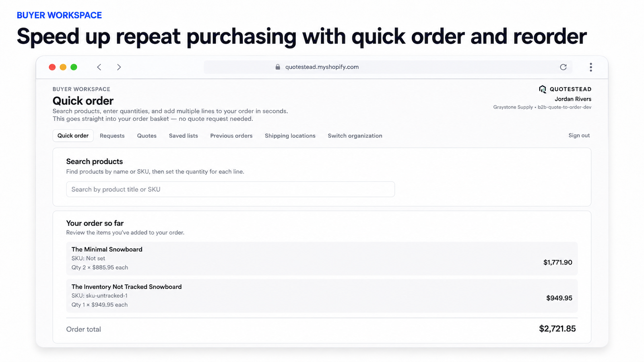This screenshot has height=362, width=644.
Task: Click the padlock icon in address bar
Action: tap(278, 67)
